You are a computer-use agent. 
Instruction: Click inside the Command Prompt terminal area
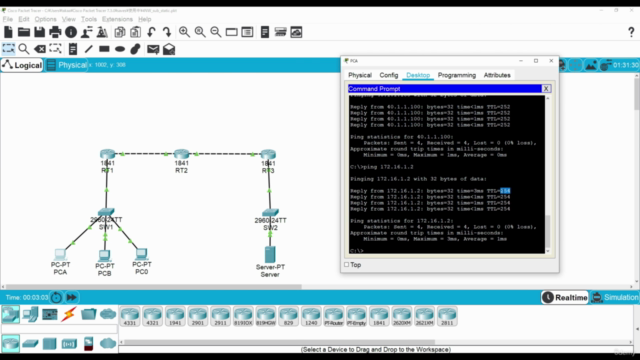[447, 174]
